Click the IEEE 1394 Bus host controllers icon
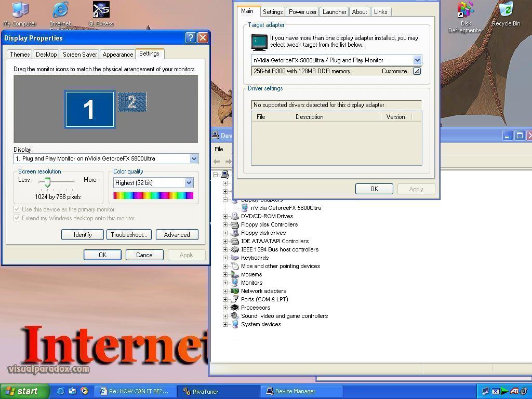Viewport: 532px width, 399px height. (x=234, y=249)
